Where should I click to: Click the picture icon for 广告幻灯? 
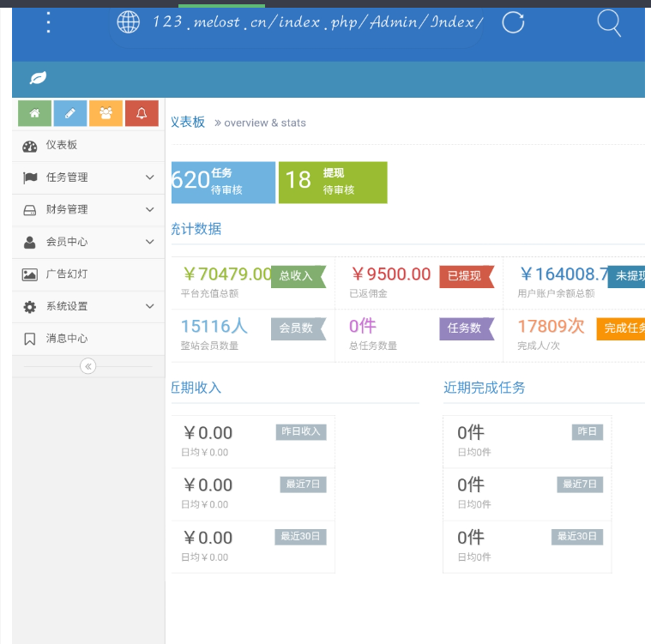(x=29, y=274)
